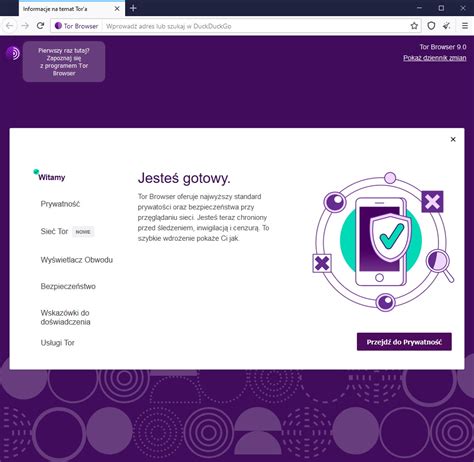474x462 pixels.
Task: Open the 'Usługi Tor' onboarding section
Action: coord(57,343)
